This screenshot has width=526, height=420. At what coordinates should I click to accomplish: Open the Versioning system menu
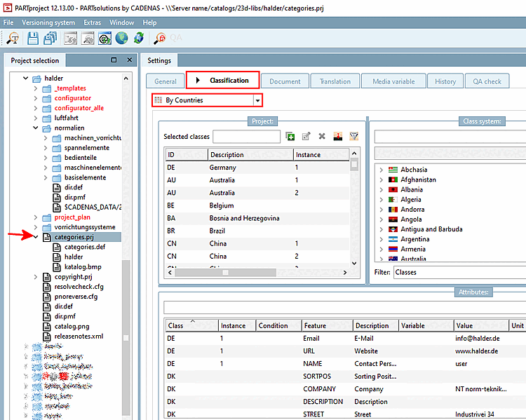click(x=48, y=22)
